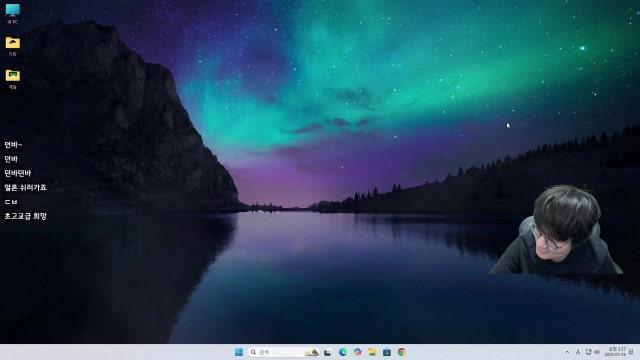The height and width of the screenshot is (360, 640).
Task: Select the PC icon on the desktop
Action: coord(13,13)
